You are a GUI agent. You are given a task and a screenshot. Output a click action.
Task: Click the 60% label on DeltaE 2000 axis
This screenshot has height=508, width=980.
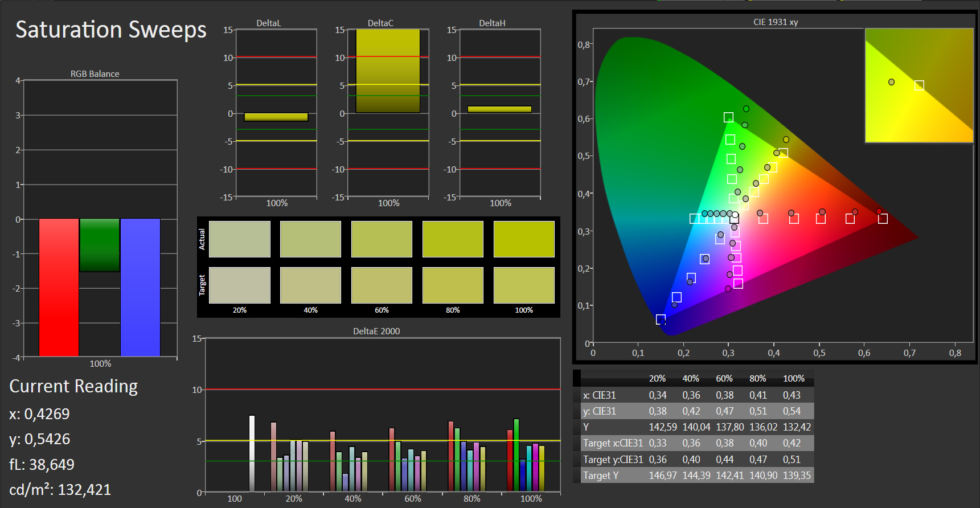[413, 499]
